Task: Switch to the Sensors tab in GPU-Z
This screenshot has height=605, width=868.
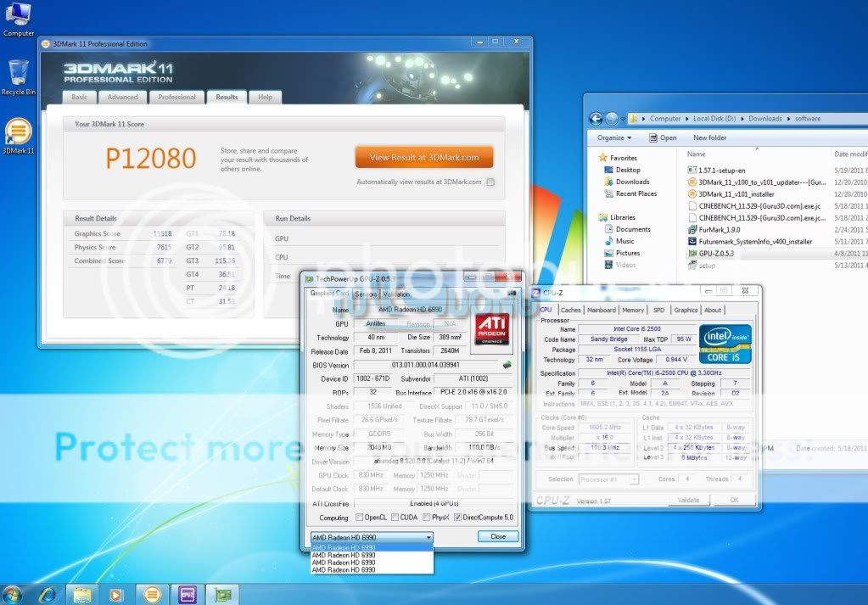Action: (x=366, y=294)
